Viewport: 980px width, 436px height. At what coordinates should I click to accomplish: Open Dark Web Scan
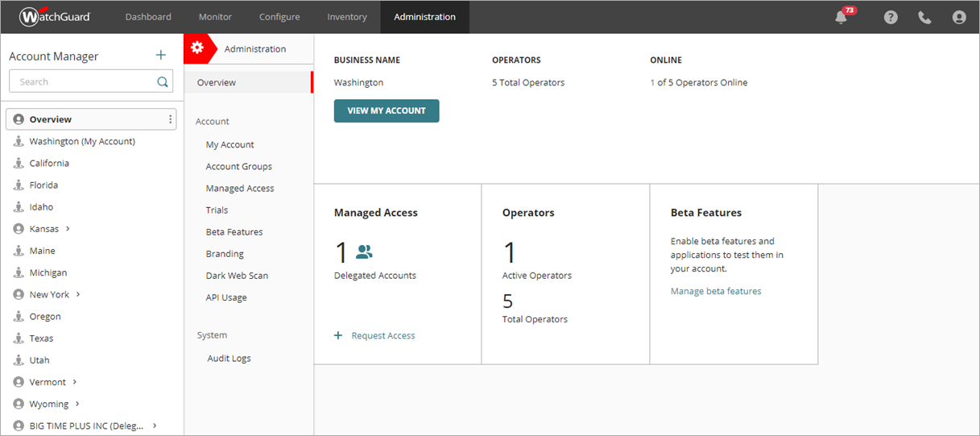237,276
